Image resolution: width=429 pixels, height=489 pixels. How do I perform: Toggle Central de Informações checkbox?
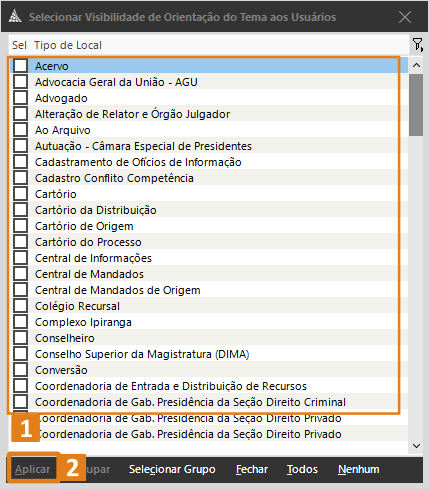pos(21,258)
